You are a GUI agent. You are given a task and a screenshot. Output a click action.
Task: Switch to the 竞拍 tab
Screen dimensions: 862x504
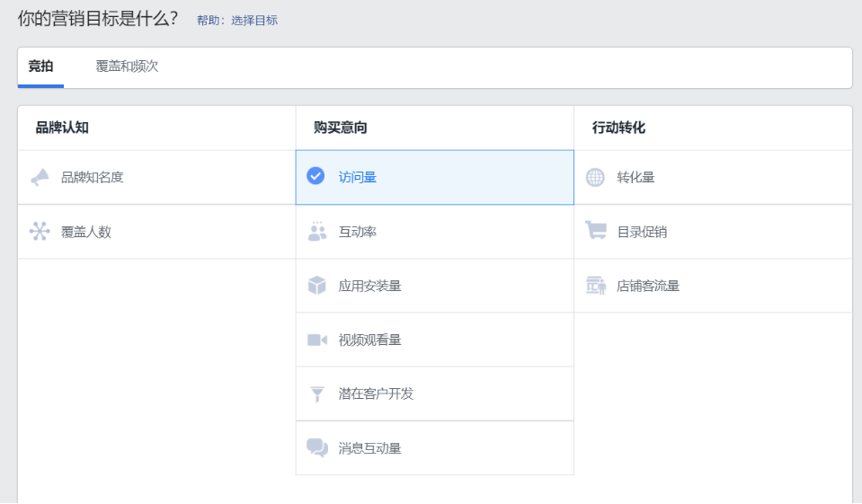coord(40,67)
